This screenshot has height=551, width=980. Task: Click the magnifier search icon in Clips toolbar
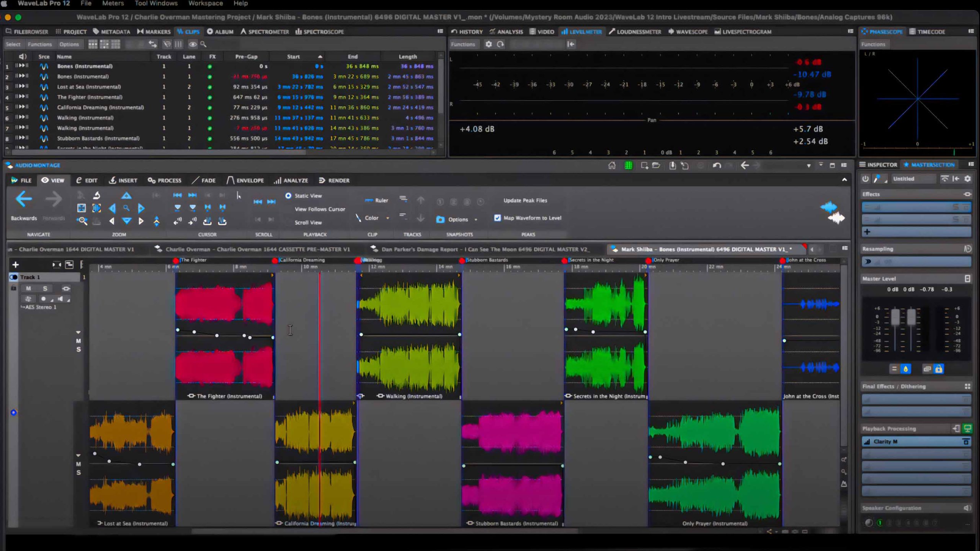coord(203,44)
